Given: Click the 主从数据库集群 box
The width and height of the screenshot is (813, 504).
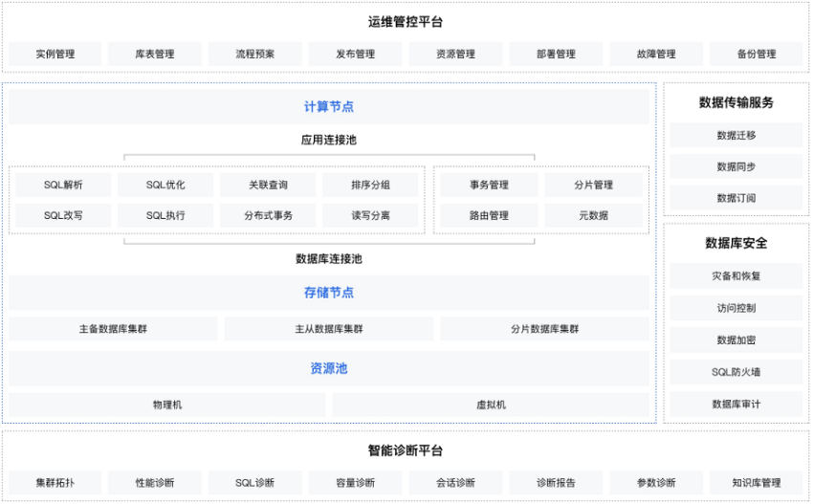Looking at the screenshot, I should tap(329, 329).
